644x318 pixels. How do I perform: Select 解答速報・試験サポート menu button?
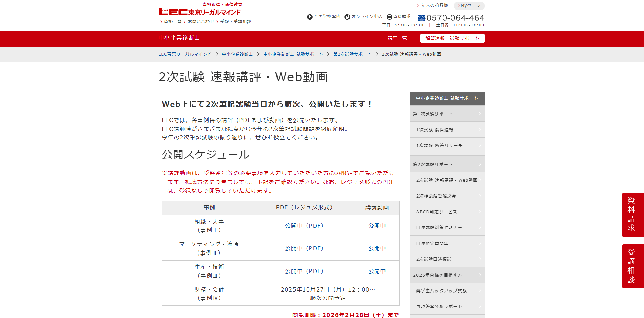point(452,38)
